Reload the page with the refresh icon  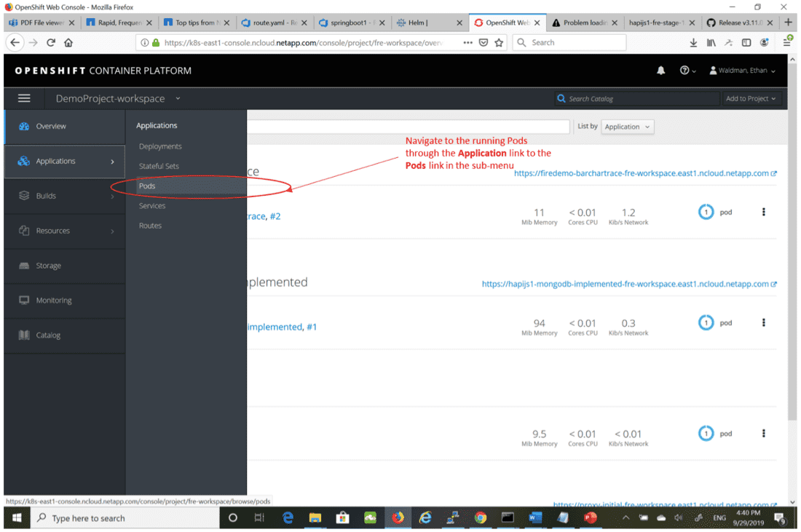[x=51, y=43]
